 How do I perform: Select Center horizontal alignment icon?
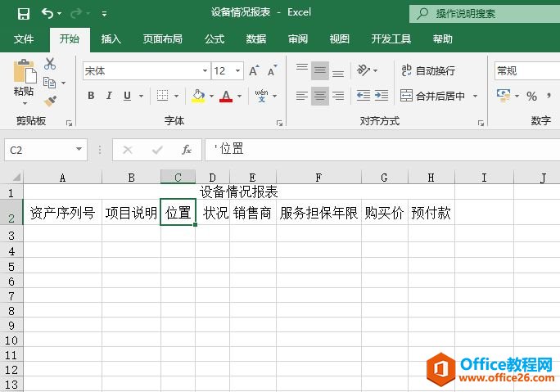point(320,96)
